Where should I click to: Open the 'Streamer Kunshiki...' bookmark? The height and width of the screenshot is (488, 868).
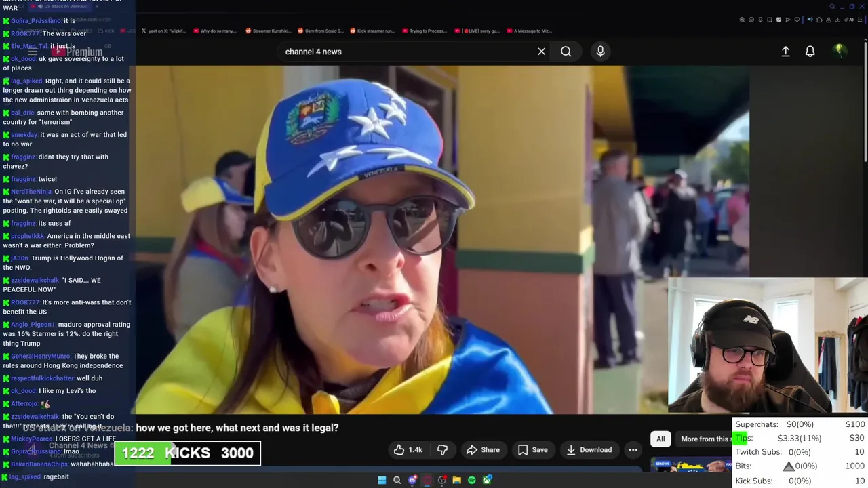(268, 30)
